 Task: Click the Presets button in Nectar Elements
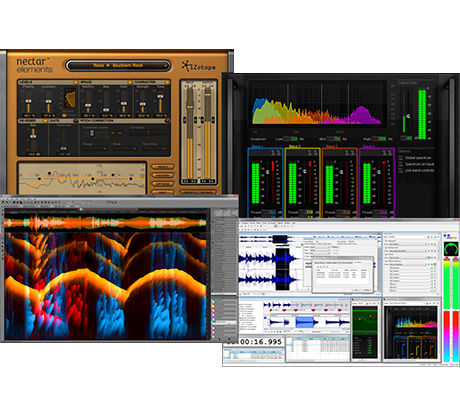pos(189,192)
